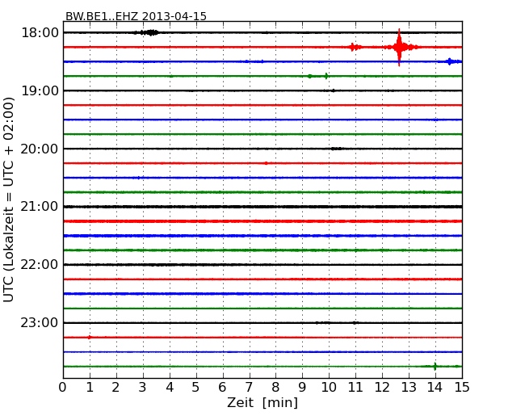The width and height of the screenshot is (525, 420).
Task: Click the x-axis tick label 11
Action: click(355, 387)
